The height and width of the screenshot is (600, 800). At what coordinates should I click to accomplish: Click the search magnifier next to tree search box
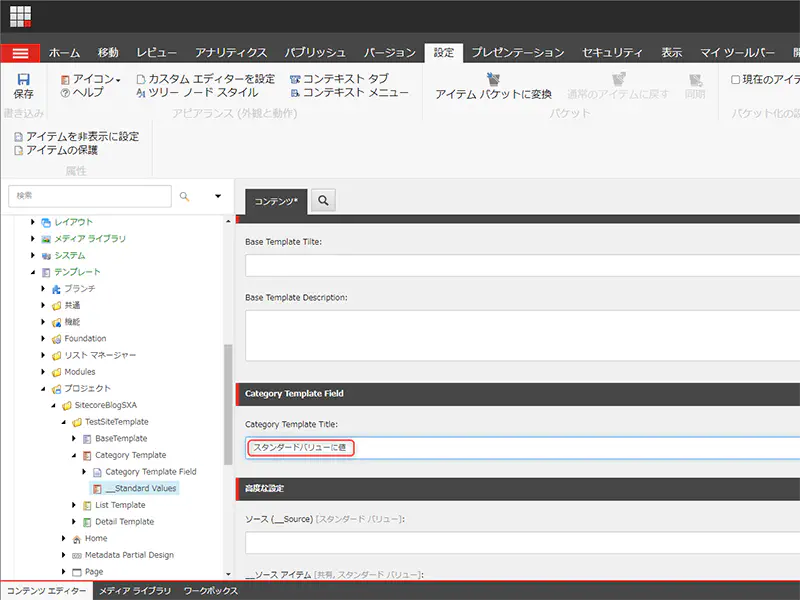pyautogui.click(x=184, y=196)
